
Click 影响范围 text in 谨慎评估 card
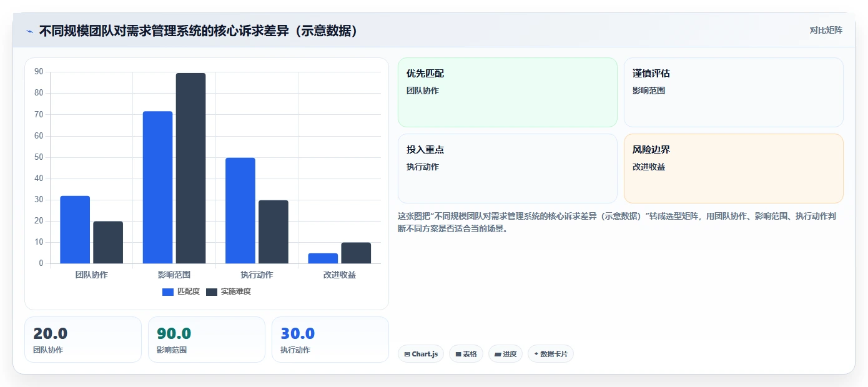click(x=649, y=91)
